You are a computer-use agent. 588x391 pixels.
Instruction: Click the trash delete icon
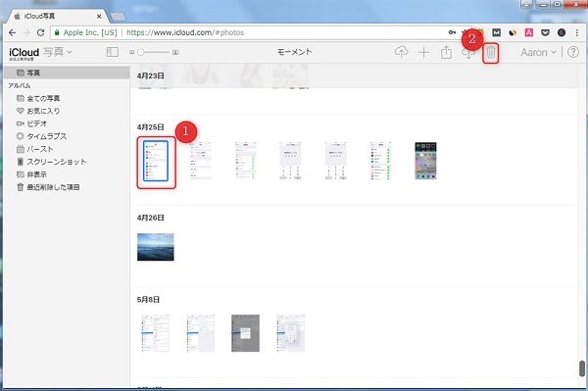click(491, 53)
